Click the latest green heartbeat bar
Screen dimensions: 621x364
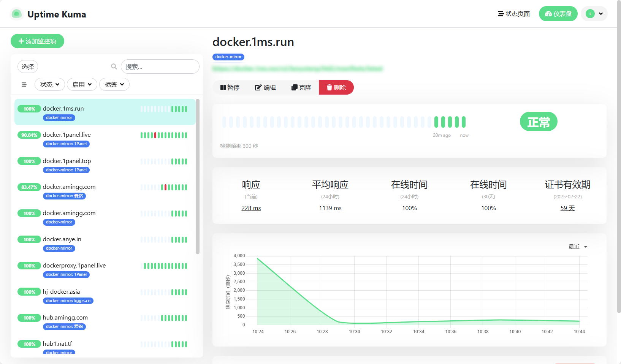463,122
